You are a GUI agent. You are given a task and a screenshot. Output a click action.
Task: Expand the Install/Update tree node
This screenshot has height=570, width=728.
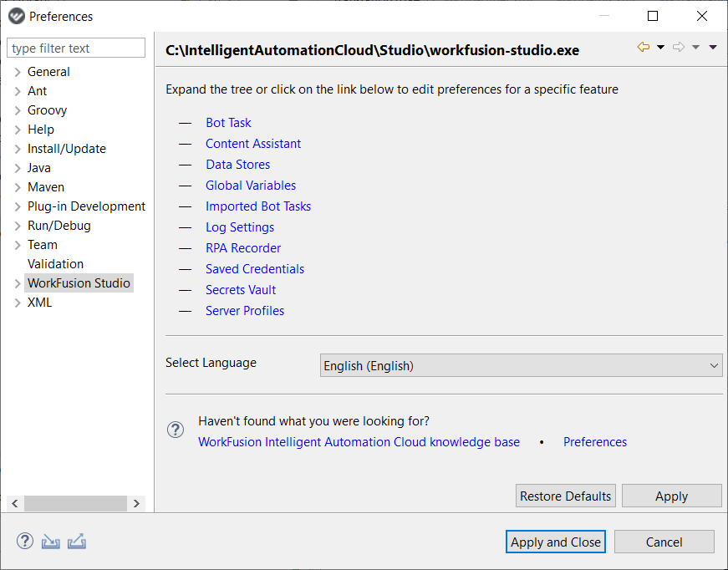tap(18, 149)
